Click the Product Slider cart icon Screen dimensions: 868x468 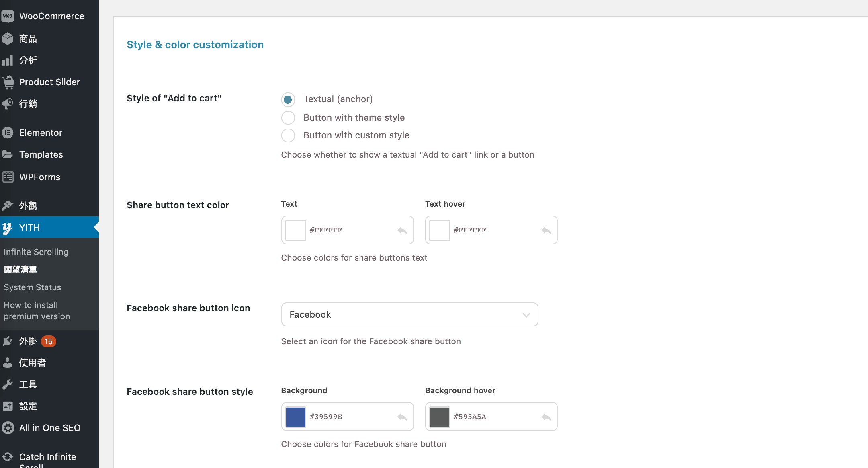point(8,82)
